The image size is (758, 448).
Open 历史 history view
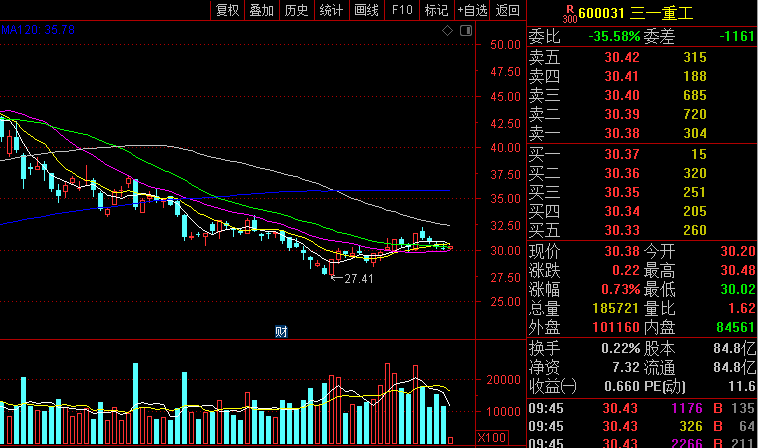(x=296, y=10)
